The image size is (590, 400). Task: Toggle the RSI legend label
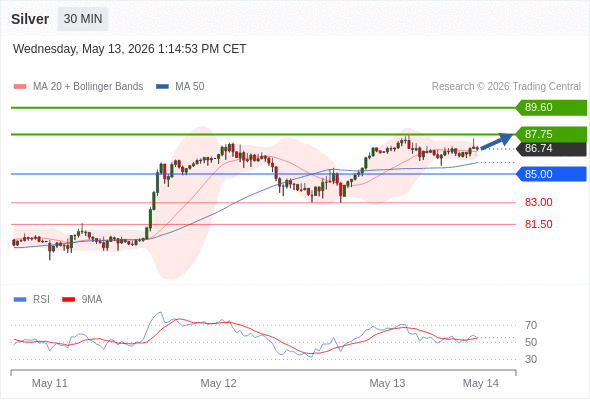click(41, 300)
